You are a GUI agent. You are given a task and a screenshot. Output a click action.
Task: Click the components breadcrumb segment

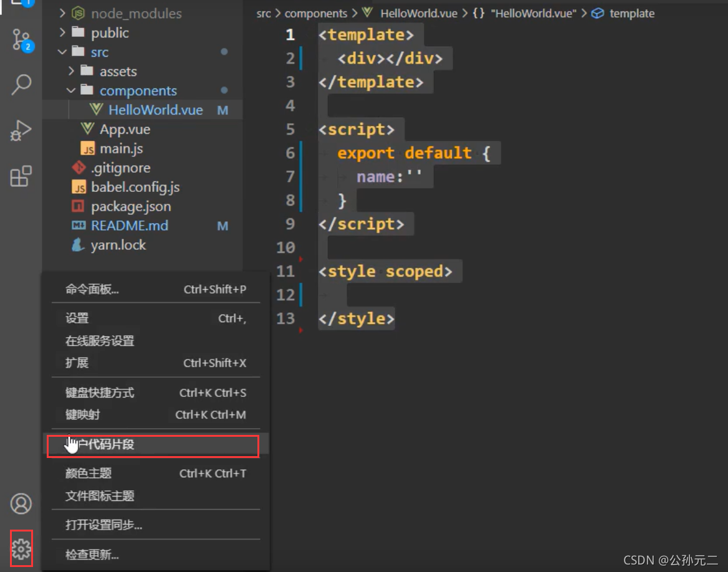(x=316, y=14)
